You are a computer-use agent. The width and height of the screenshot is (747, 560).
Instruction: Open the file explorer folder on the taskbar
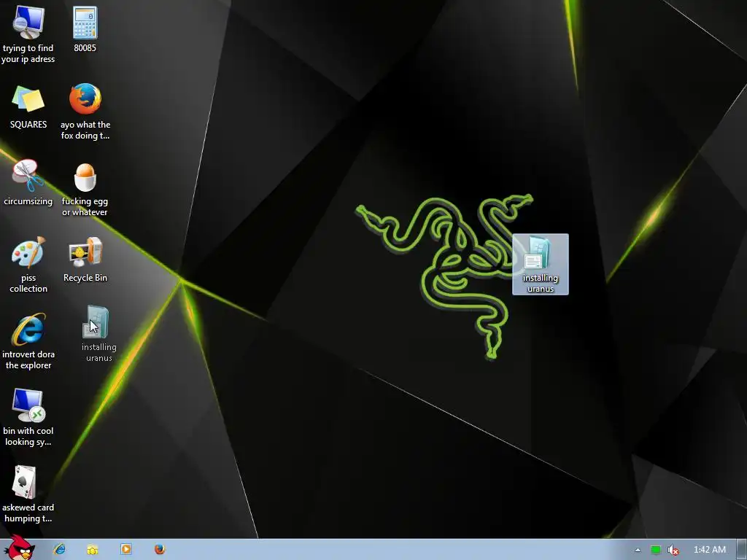93,550
